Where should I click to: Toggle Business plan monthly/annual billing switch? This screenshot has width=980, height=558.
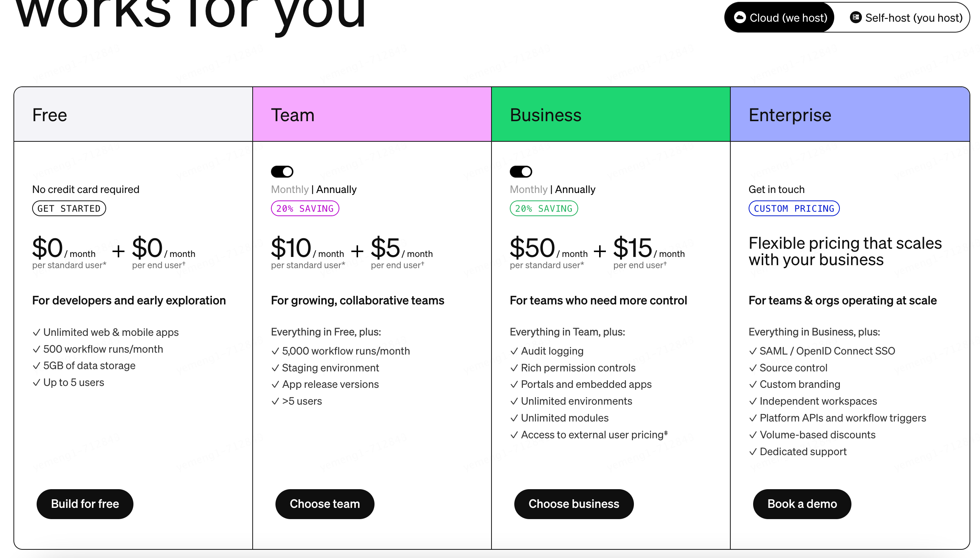pyautogui.click(x=520, y=172)
